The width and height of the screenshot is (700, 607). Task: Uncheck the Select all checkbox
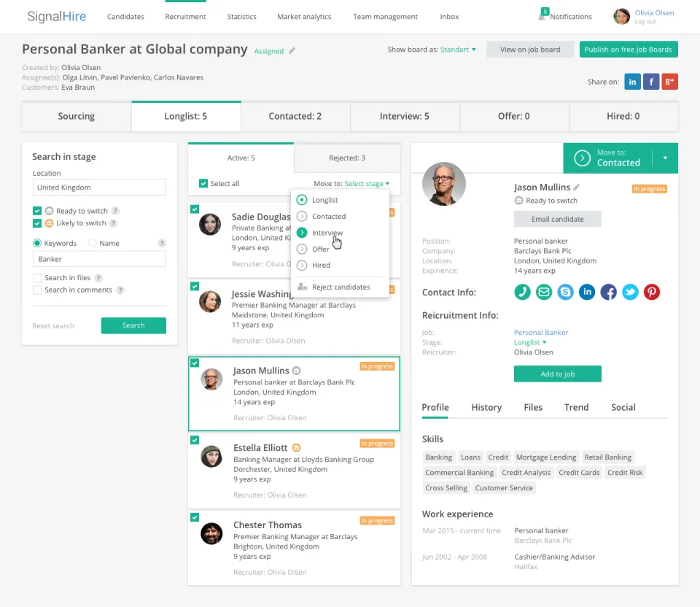203,184
